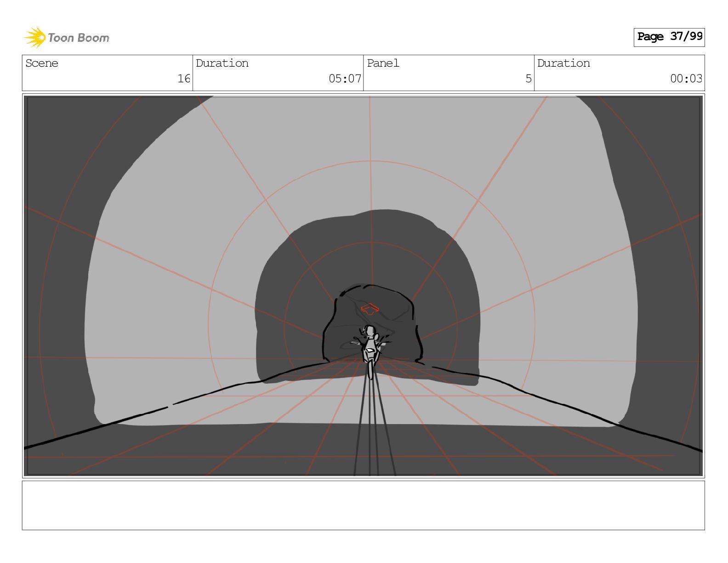Viewport: 728px width, 563px height.
Task: Click the 'Page 37/99' label
Action: pos(669,37)
